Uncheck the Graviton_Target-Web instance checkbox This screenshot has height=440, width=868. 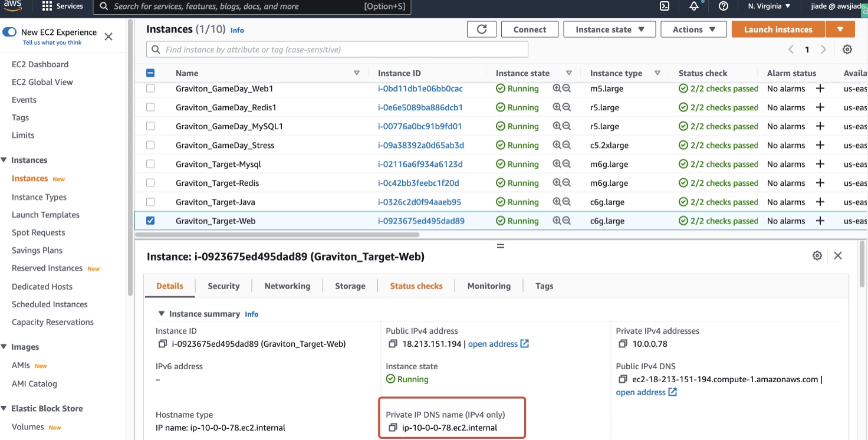[150, 221]
